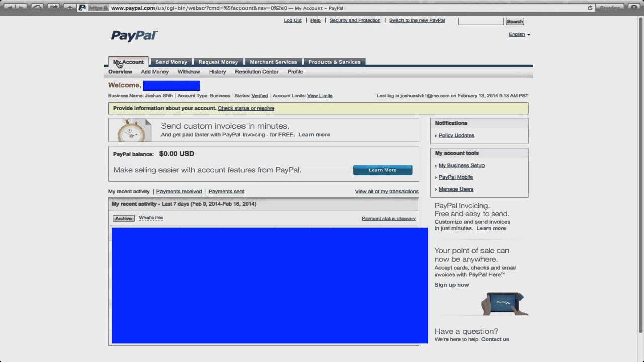
Task: Open the Merchant Services tab
Action: [x=273, y=62]
